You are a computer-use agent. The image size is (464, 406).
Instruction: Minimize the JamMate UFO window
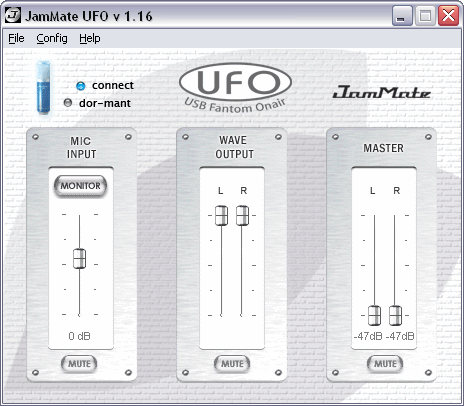pyautogui.click(x=402, y=16)
